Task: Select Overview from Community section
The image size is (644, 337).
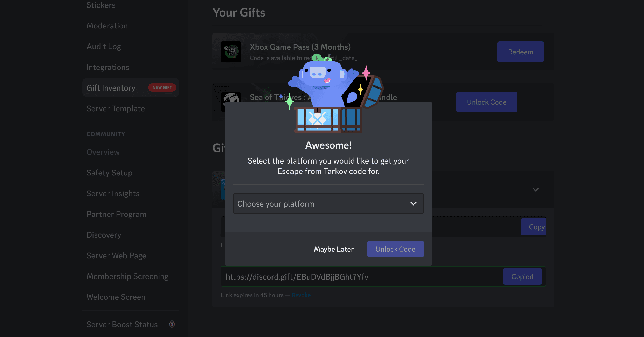Action: (x=103, y=151)
